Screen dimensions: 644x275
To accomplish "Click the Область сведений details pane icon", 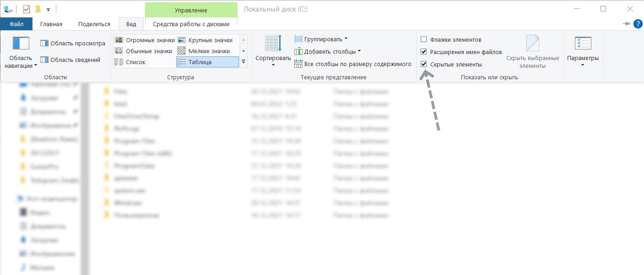I will tap(44, 60).
